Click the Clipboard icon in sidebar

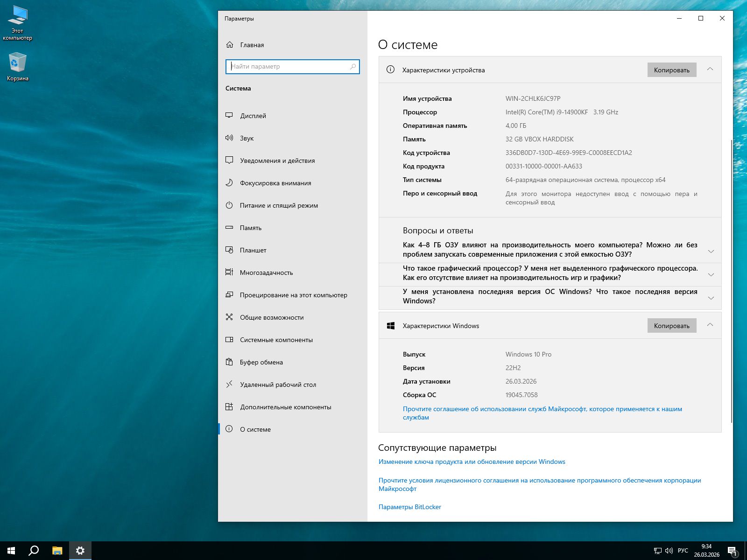[229, 362]
